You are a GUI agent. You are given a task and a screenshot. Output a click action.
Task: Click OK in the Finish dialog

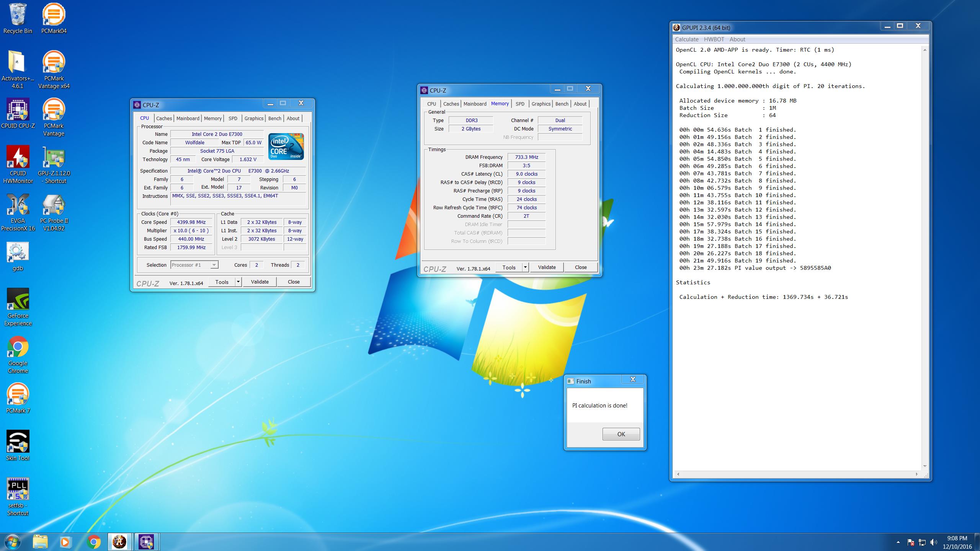621,434
